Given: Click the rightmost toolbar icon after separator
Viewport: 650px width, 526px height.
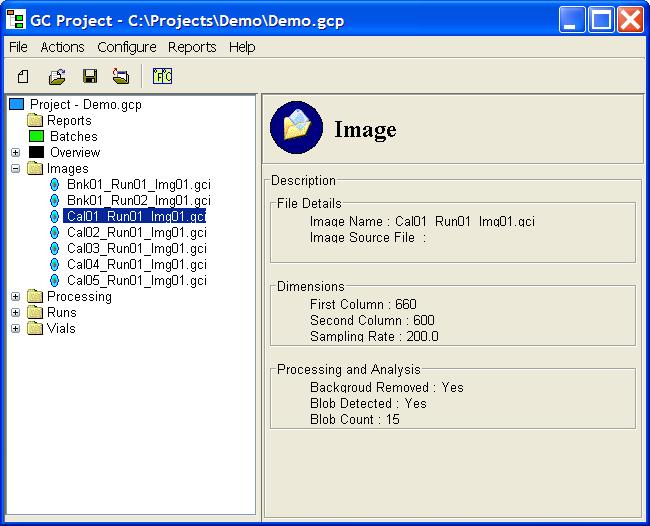Looking at the screenshot, I should click(163, 76).
